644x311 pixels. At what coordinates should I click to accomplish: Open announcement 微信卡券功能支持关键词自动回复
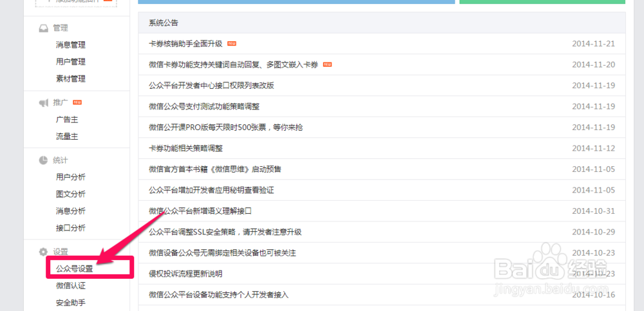[233, 64]
